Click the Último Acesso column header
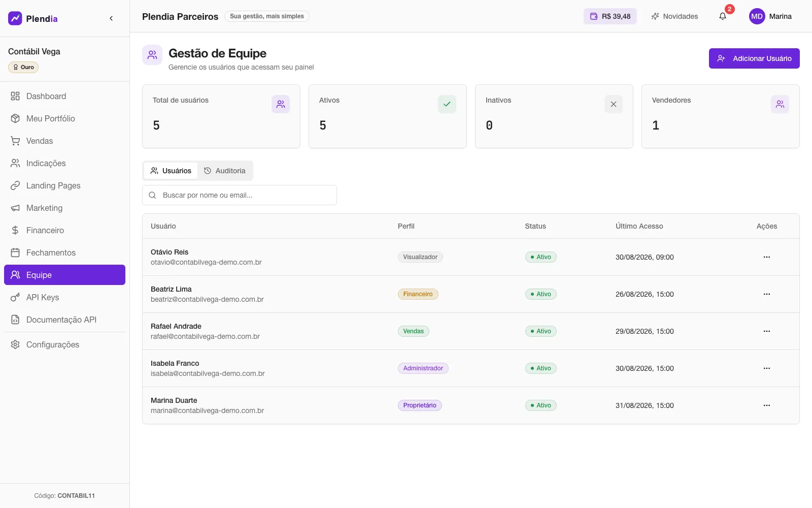The image size is (812, 508). pyautogui.click(x=639, y=226)
